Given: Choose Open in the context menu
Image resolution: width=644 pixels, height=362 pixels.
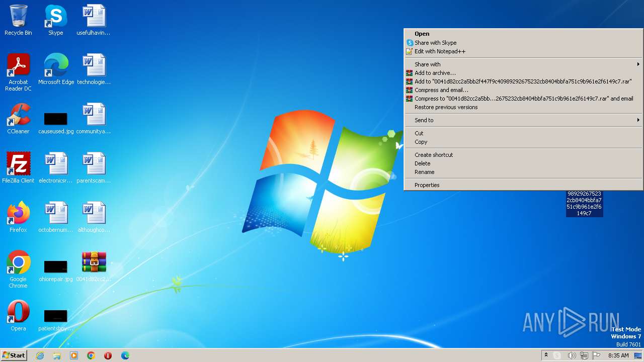Looking at the screenshot, I should pos(523,34).
